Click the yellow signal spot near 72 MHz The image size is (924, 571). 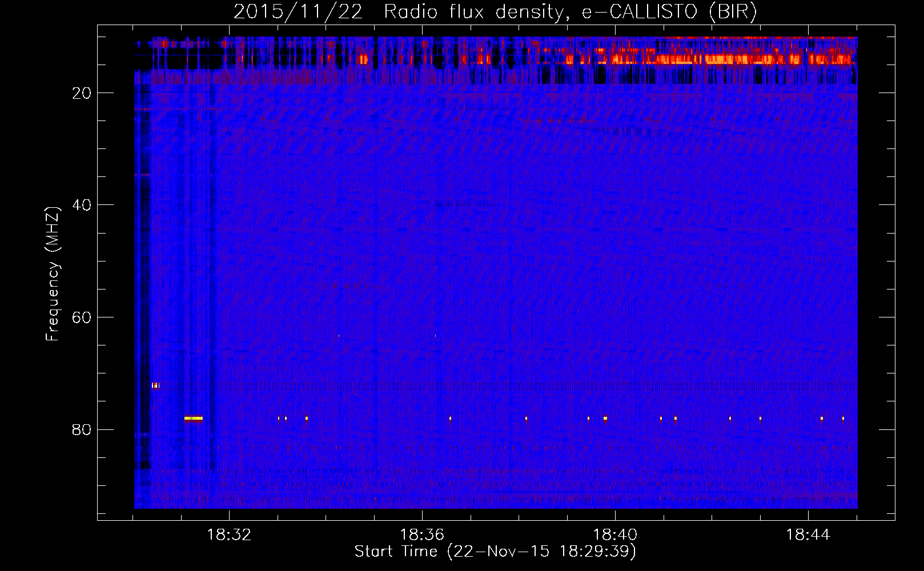point(155,385)
